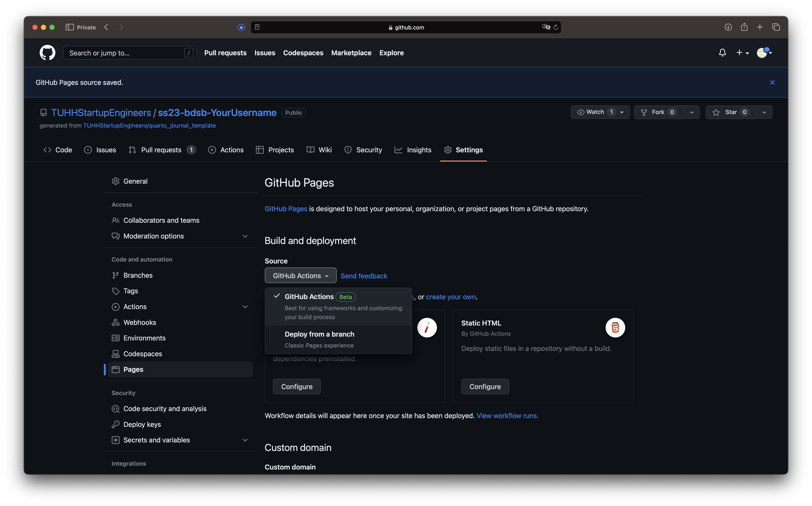Open the ss23-bdsb-YourUsername repository link
Viewport: 812px width, 506px height.
pos(217,112)
